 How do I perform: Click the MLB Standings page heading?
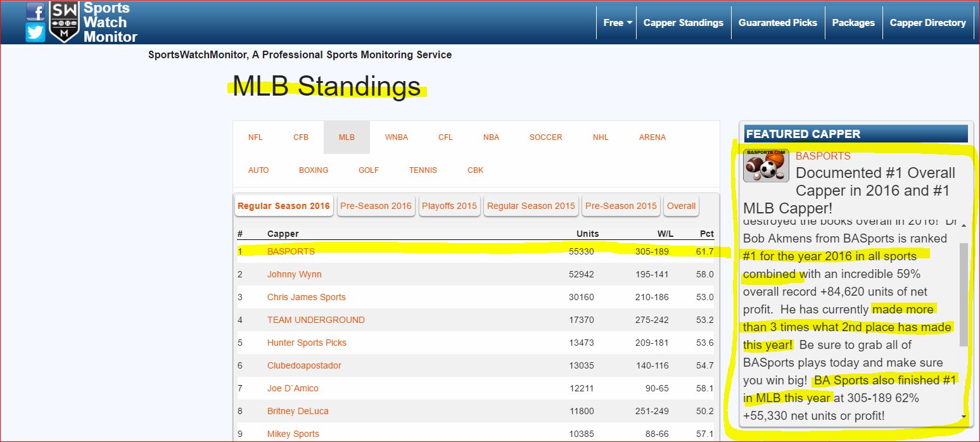[326, 86]
